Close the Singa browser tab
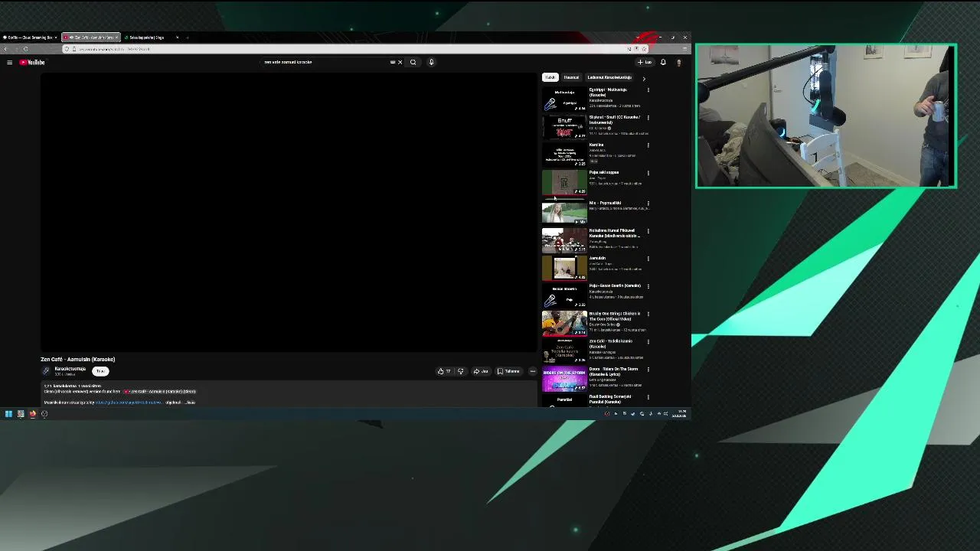This screenshot has width=980, height=551. pos(177,37)
